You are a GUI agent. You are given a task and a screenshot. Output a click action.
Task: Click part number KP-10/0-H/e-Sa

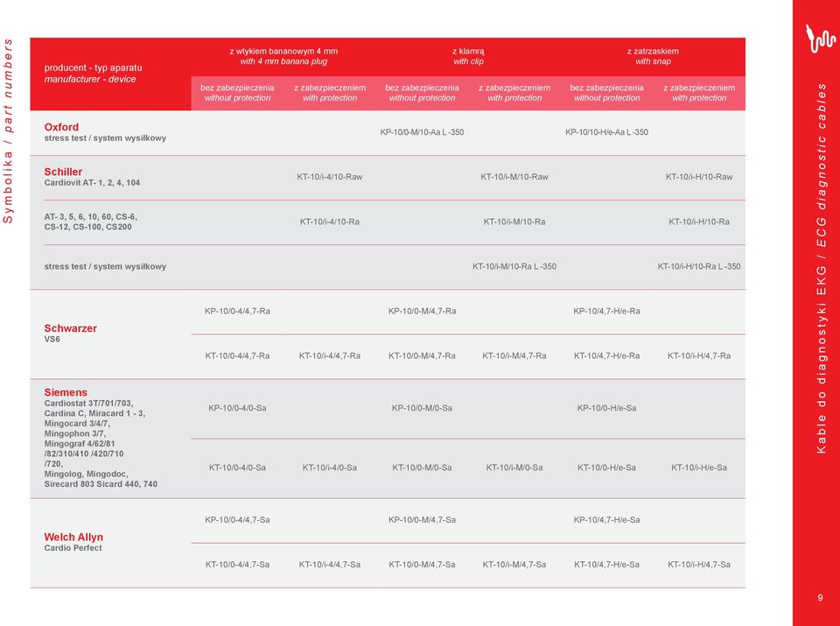coord(606,408)
